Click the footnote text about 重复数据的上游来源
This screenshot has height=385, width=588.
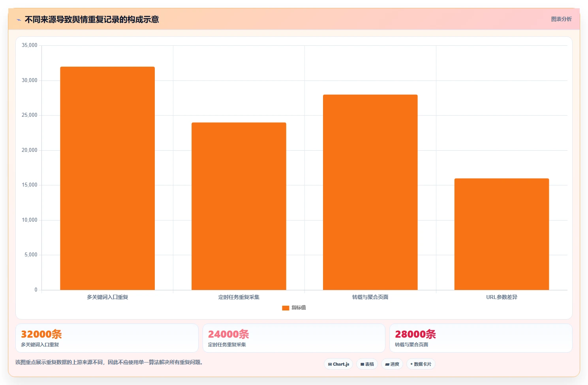coord(109,362)
